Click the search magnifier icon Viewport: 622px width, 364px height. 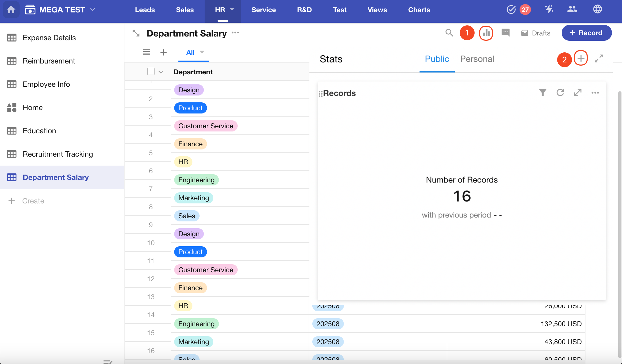[449, 33]
